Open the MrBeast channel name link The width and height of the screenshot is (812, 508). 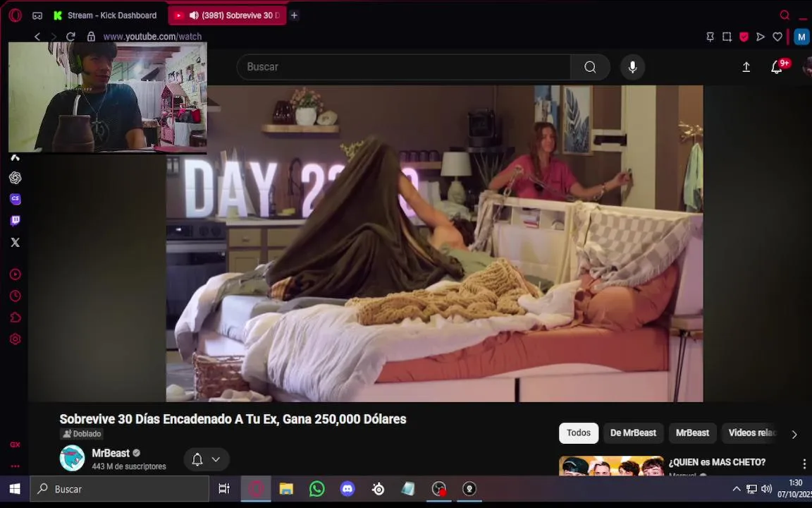[110, 453]
